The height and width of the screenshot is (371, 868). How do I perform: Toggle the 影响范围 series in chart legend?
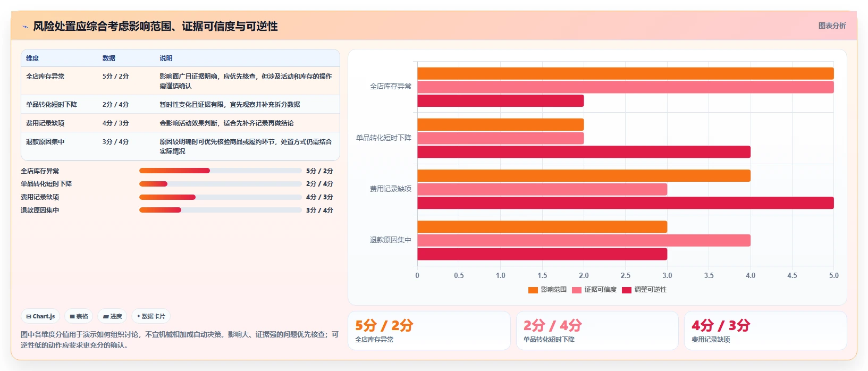click(x=547, y=290)
